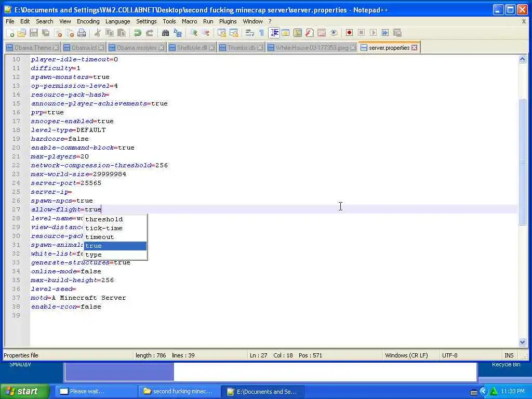Switch to the White-House jpeg tab

pyautogui.click(x=312, y=48)
